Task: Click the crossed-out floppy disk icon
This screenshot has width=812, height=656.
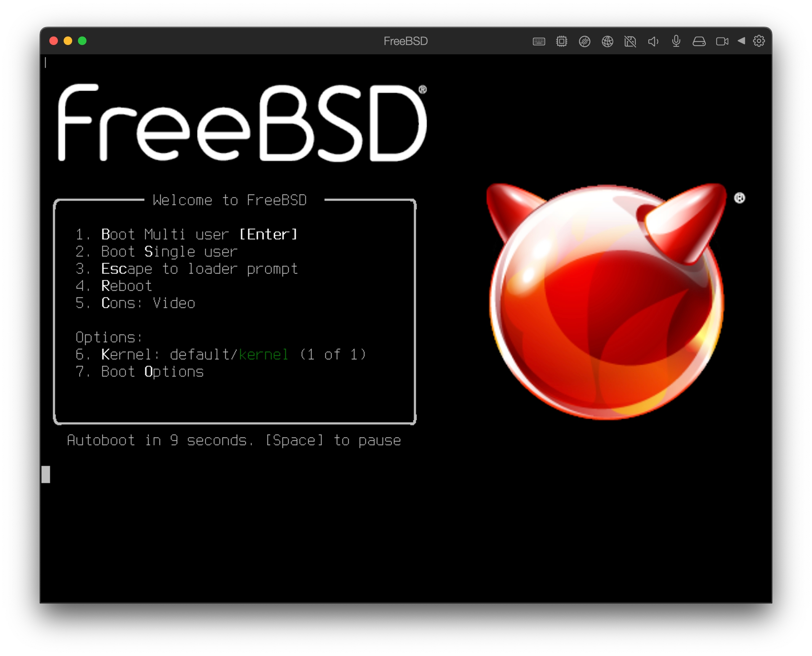Action: [630, 41]
